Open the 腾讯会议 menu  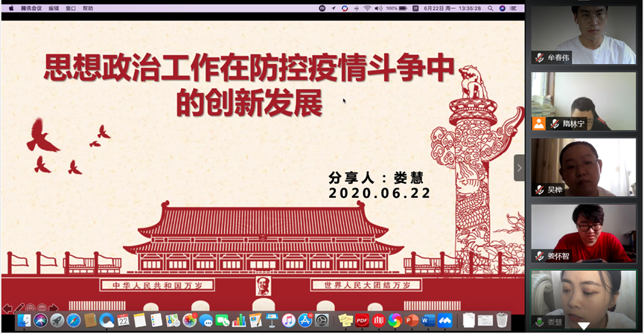31,8
